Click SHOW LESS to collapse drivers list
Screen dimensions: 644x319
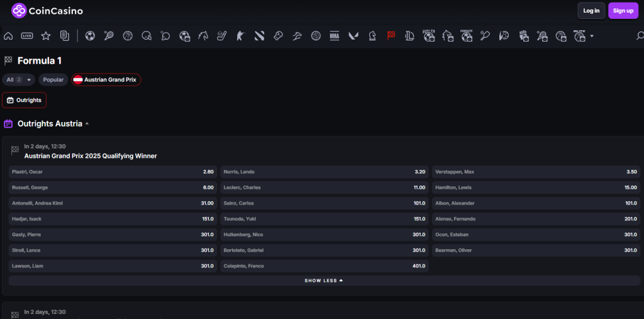[324, 281]
